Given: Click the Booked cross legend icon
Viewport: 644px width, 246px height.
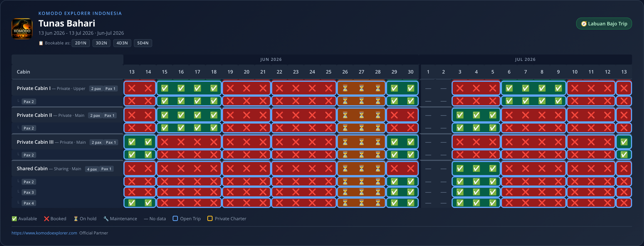Looking at the screenshot, I should tap(46, 219).
